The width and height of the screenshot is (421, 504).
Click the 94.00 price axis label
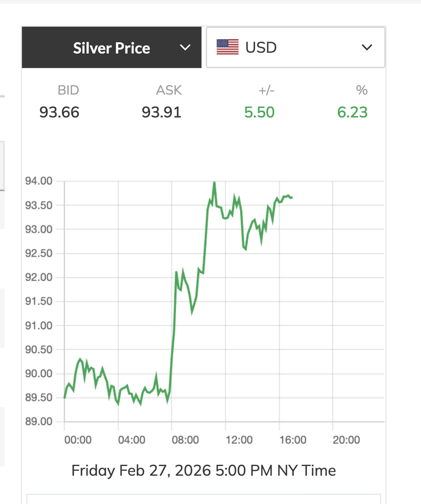(39, 181)
